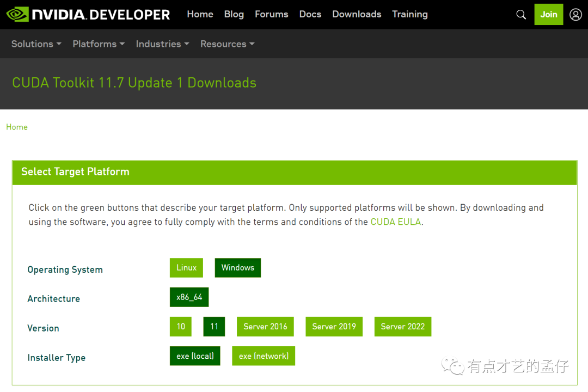Screen dimensions: 588x392
Task: Open the Blog menu item
Action: pyautogui.click(x=234, y=14)
